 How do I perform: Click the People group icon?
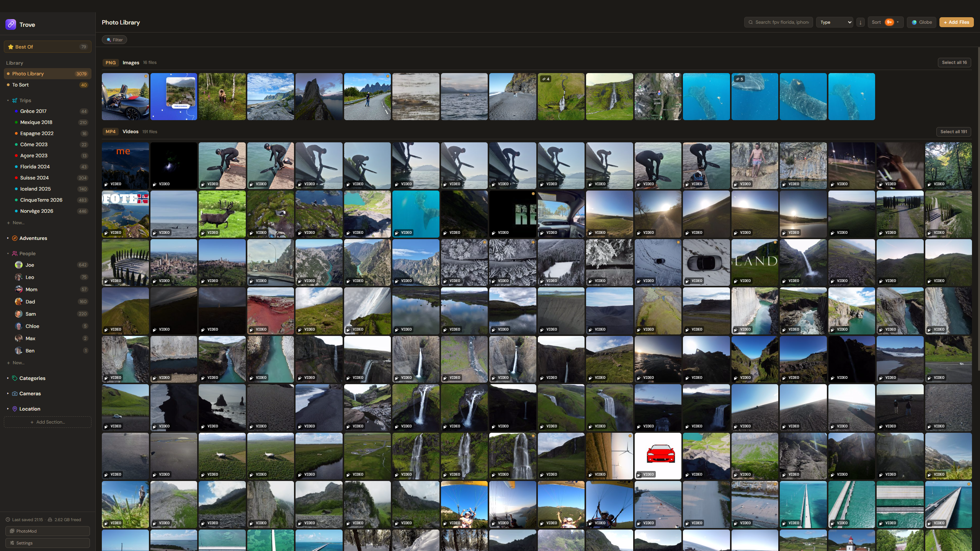15,253
